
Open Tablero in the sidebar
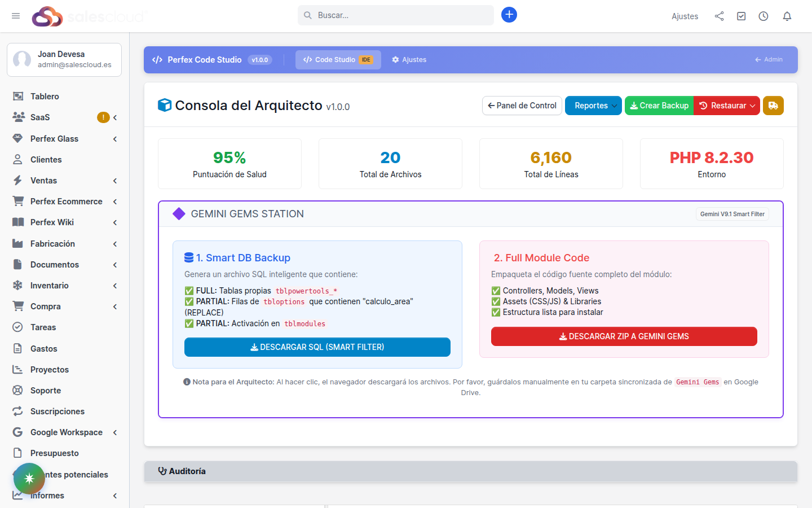point(45,97)
